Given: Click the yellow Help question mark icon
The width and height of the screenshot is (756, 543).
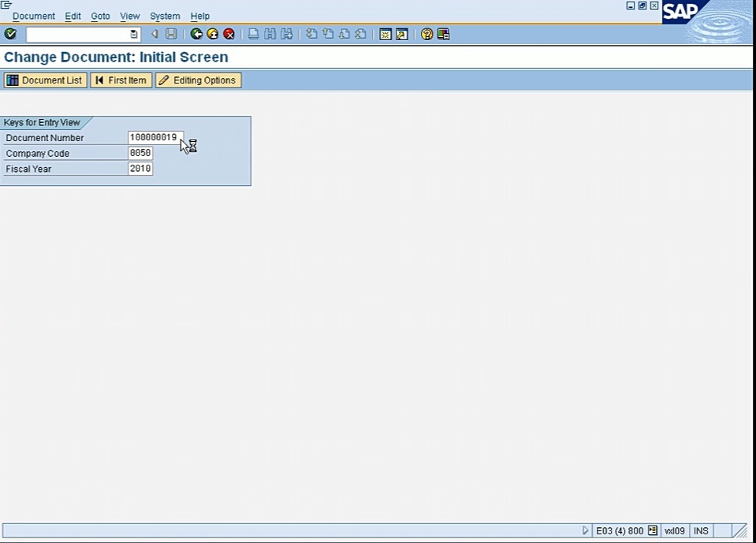Looking at the screenshot, I should (426, 34).
